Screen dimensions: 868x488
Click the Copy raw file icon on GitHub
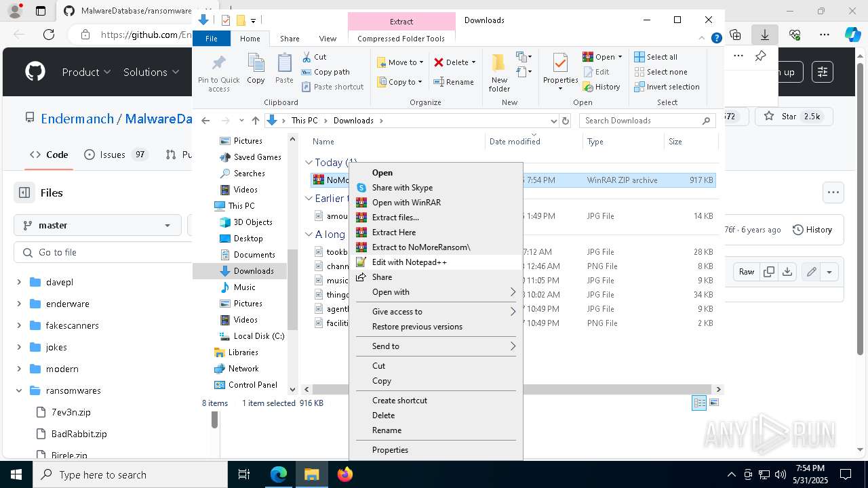tap(769, 272)
